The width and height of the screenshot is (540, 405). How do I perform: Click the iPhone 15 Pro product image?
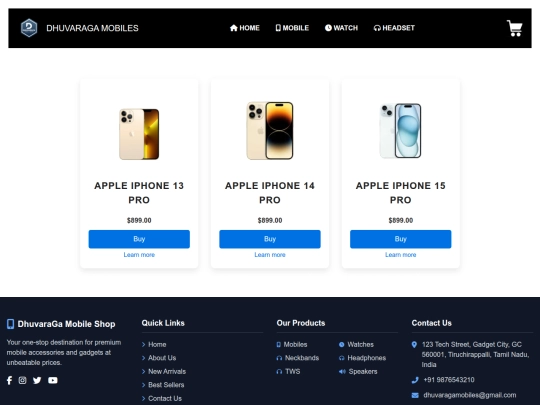401,131
